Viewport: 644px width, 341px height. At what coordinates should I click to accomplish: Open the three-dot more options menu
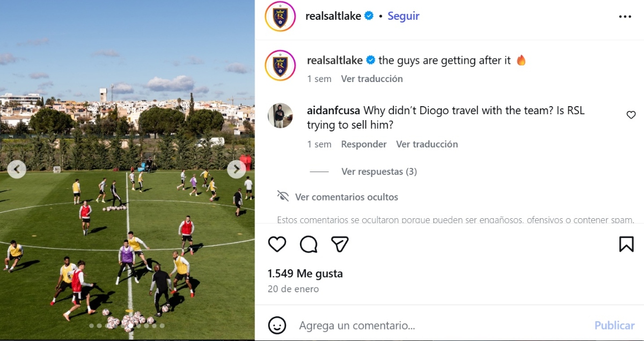pos(625,17)
